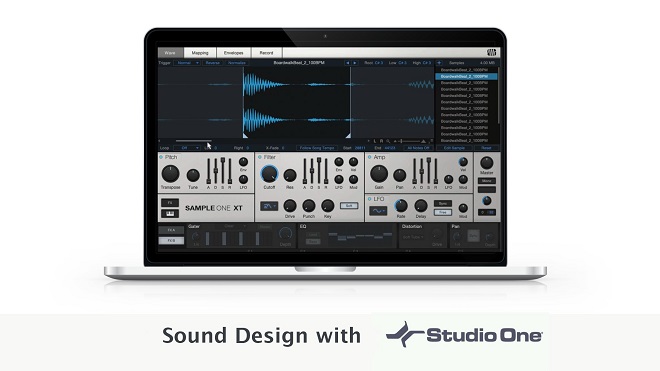Image resolution: width=660 pixels, height=371 pixels.
Task: Click the Distortion Drive knob
Action: [437, 234]
